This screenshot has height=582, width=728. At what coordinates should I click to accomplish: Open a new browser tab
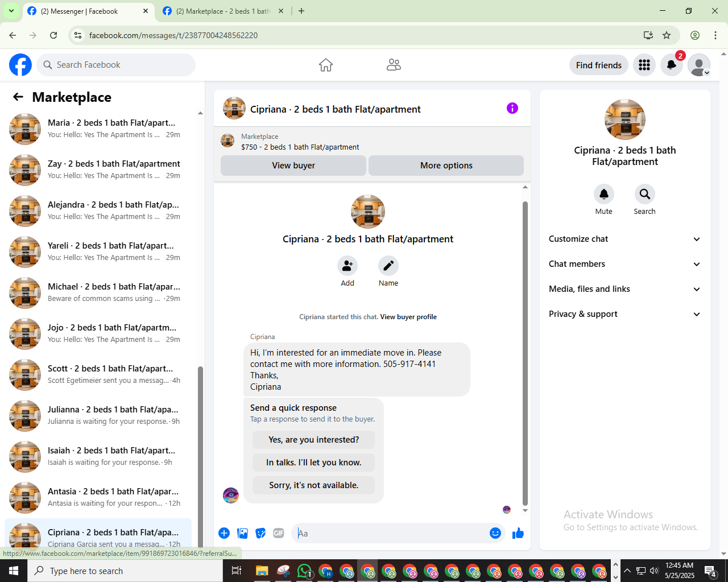tap(301, 11)
